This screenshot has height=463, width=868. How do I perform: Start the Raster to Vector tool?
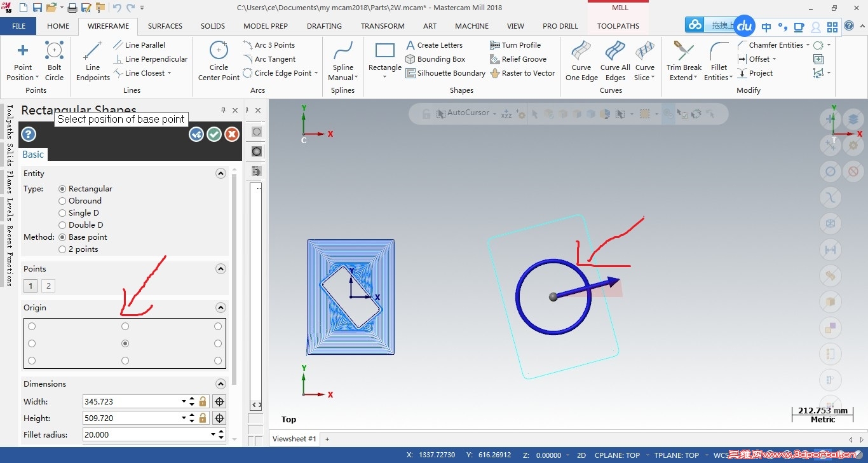tap(523, 73)
